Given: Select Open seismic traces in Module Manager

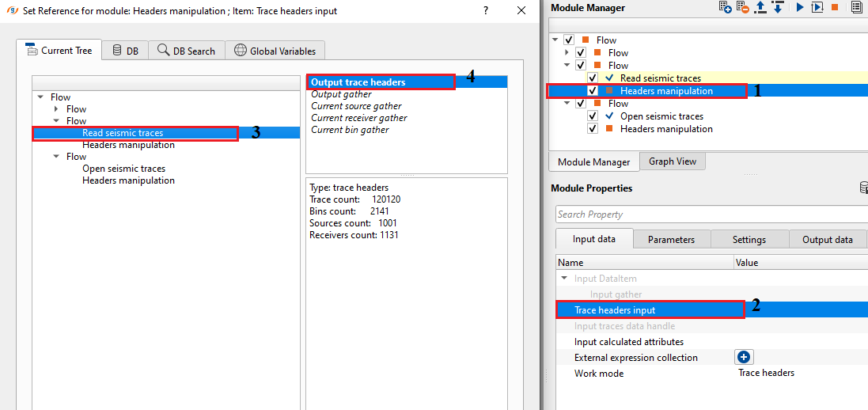Looking at the screenshot, I should point(661,116).
